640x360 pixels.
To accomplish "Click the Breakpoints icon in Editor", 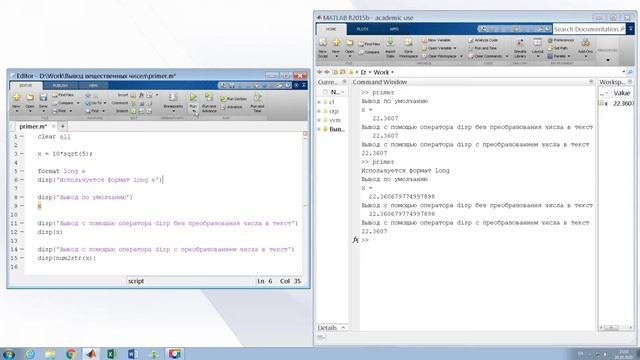I will 173,97.
